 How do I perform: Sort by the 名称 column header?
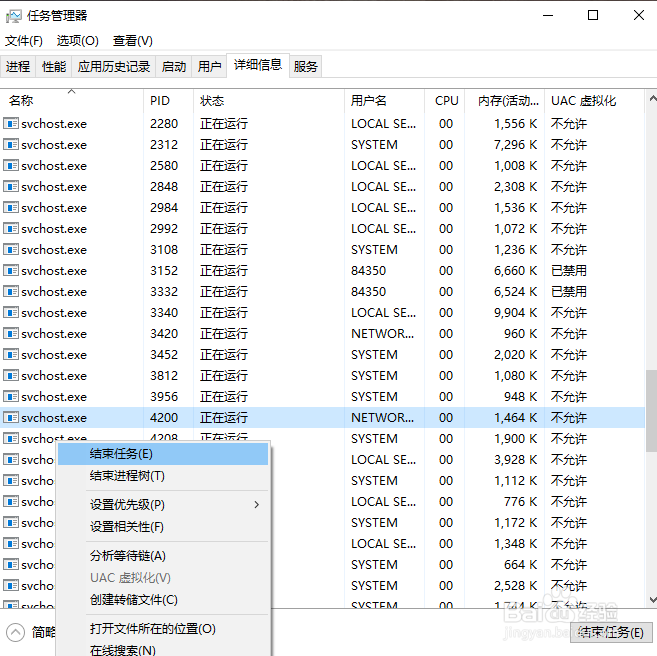coord(72,101)
